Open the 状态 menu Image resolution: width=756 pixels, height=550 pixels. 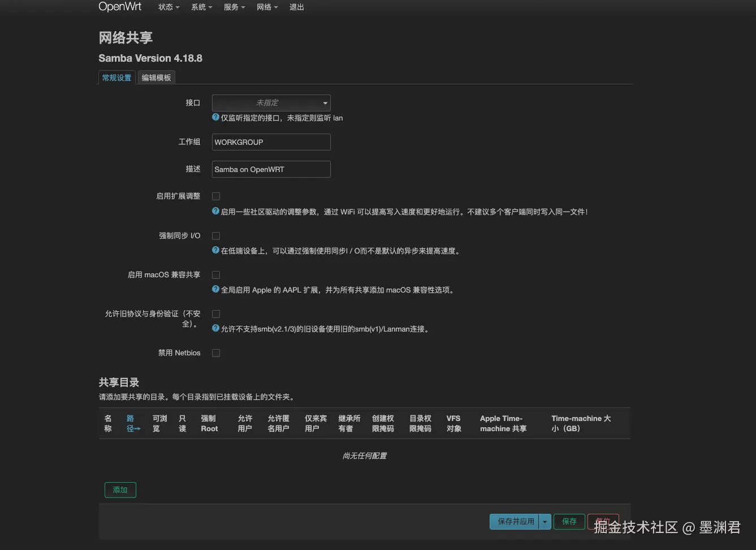[169, 7]
